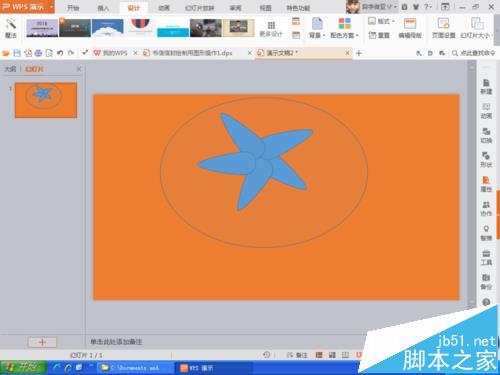The image size is (500, 375).
Task: Open 页面设置 page setup
Action: tap(443, 28)
